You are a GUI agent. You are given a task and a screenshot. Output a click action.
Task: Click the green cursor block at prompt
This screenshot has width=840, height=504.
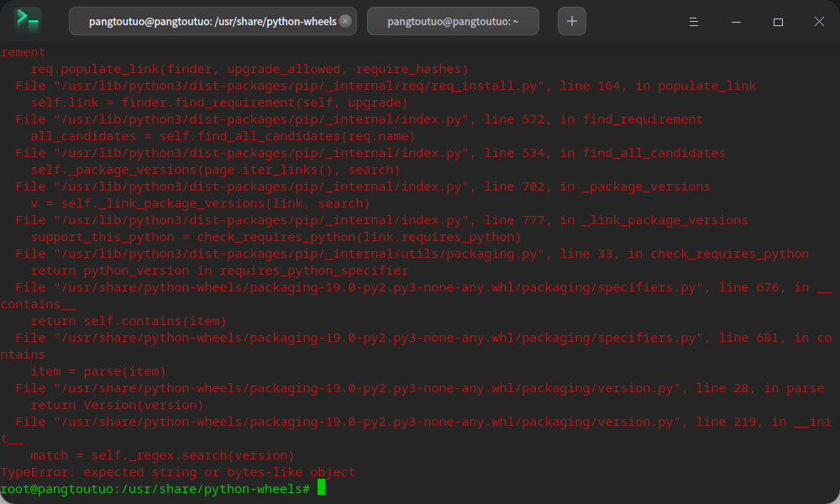coord(321,487)
